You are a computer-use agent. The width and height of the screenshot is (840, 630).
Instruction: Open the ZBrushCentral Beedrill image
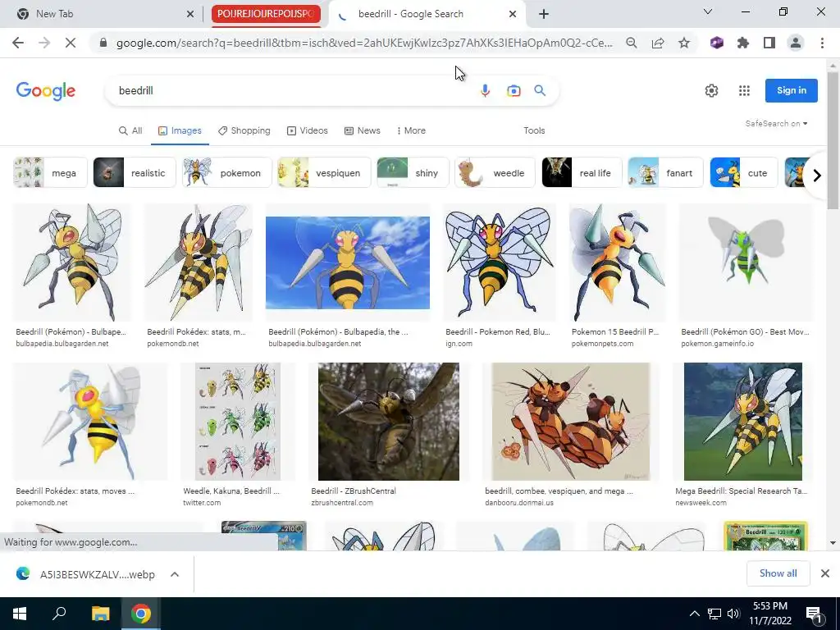(x=388, y=422)
